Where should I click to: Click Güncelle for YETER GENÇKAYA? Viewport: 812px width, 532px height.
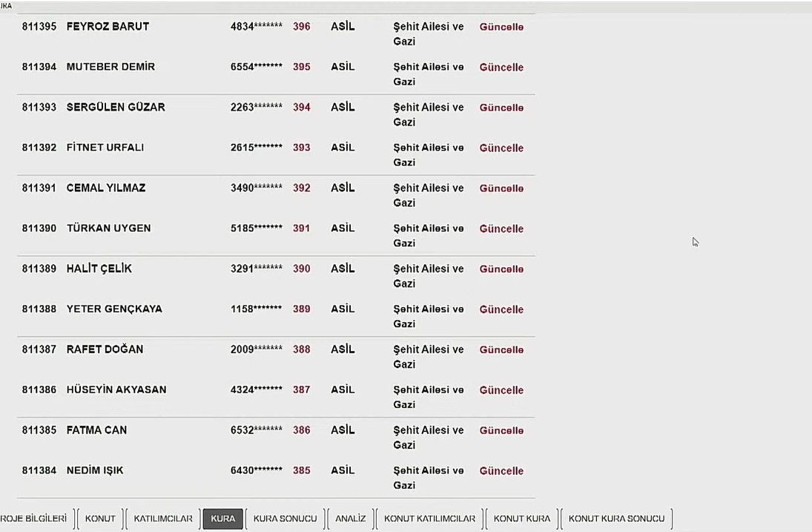click(x=501, y=310)
